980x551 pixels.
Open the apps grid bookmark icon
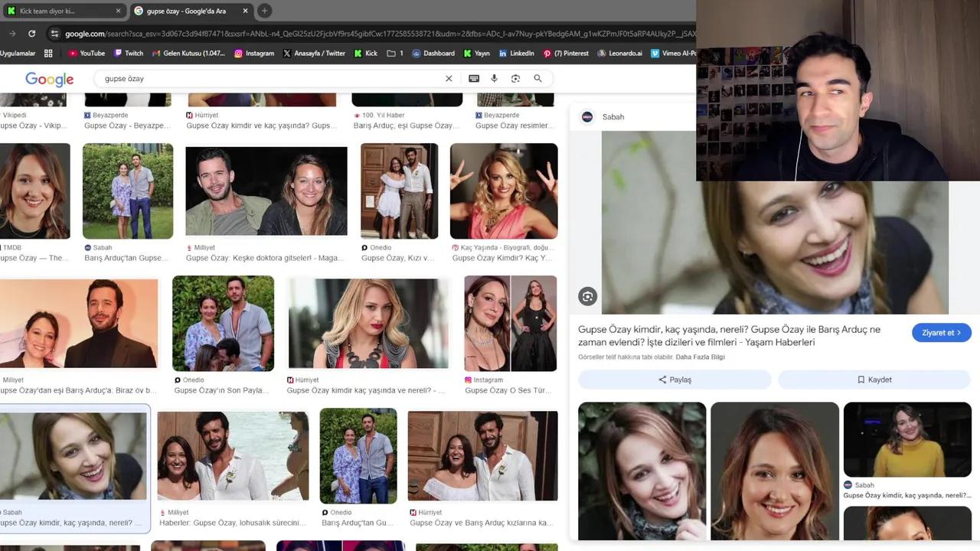[48, 54]
